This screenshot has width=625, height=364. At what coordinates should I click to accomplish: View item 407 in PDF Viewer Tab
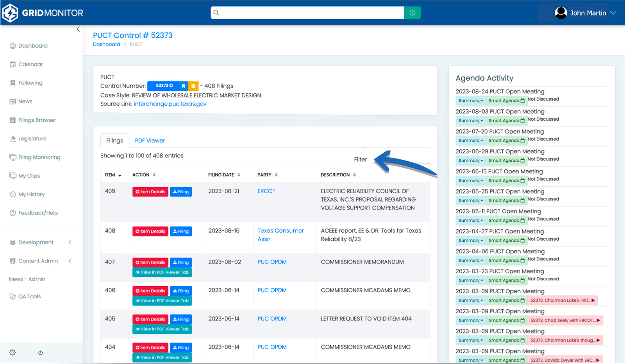coord(162,273)
